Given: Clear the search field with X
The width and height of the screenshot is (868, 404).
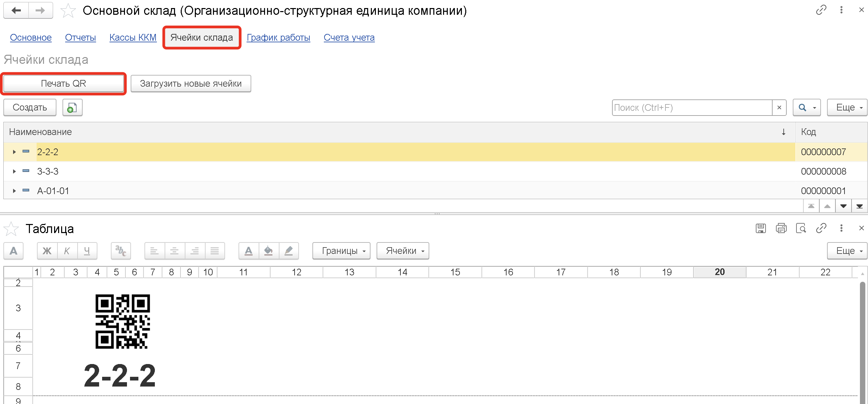Looking at the screenshot, I should [x=779, y=107].
